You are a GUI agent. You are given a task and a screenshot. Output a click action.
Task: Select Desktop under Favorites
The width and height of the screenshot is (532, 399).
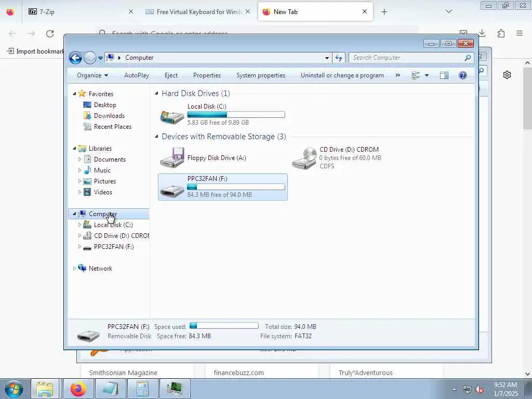pyautogui.click(x=105, y=105)
